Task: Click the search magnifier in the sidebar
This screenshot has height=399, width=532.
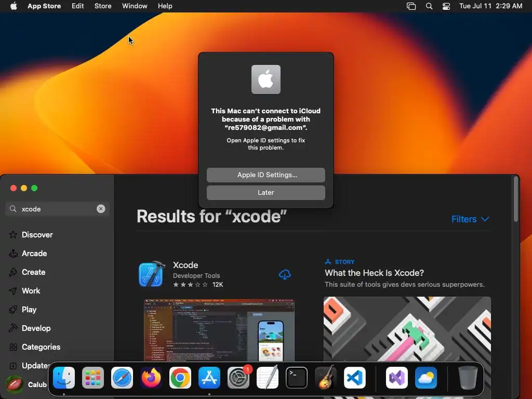Action: tap(13, 209)
